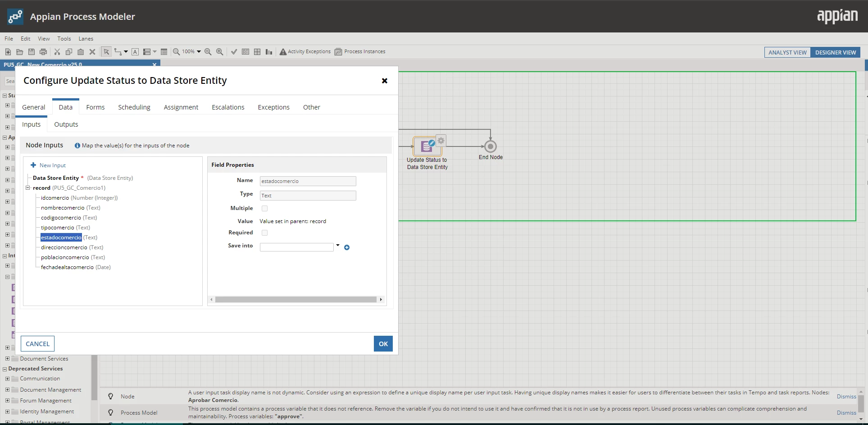The image size is (868, 425).
Task: Open a process model using the folder icon
Action: [x=20, y=52]
